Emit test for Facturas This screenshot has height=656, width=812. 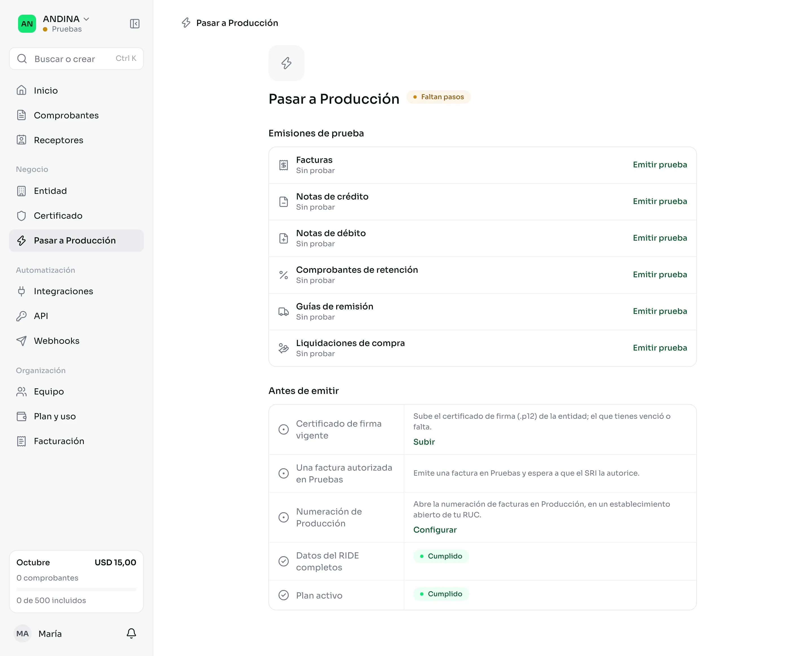pos(660,165)
